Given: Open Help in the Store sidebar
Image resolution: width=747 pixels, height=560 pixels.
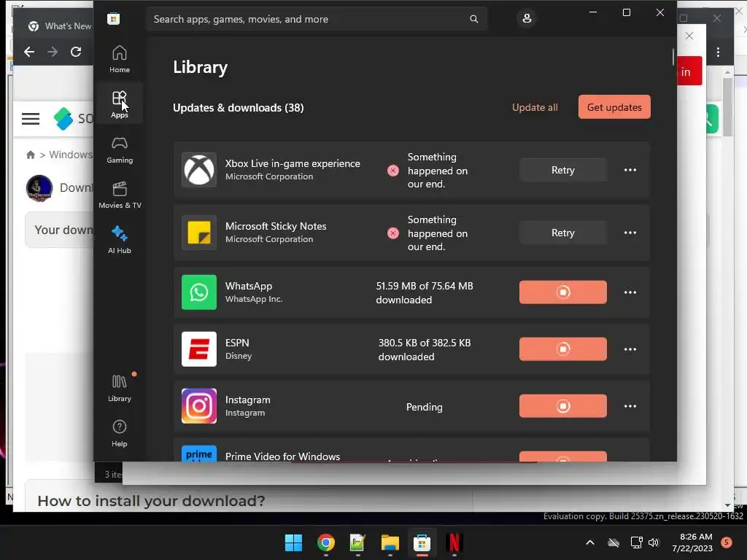Looking at the screenshot, I should (x=119, y=433).
